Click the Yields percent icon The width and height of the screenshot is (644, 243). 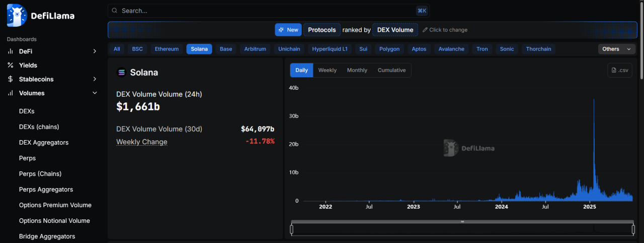point(10,65)
